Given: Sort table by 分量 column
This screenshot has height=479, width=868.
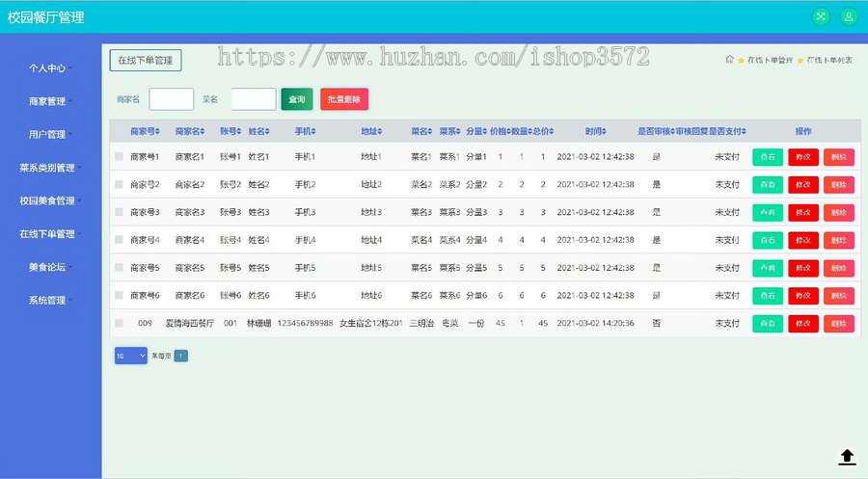Looking at the screenshot, I should pos(476,131).
